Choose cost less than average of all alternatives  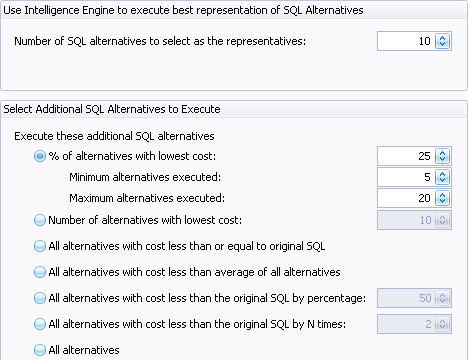click(x=40, y=272)
